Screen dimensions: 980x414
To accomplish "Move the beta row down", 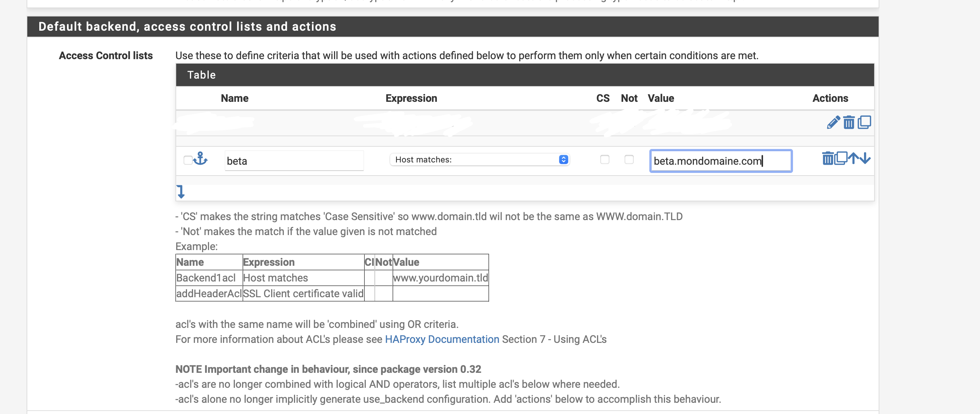I will click(865, 158).
